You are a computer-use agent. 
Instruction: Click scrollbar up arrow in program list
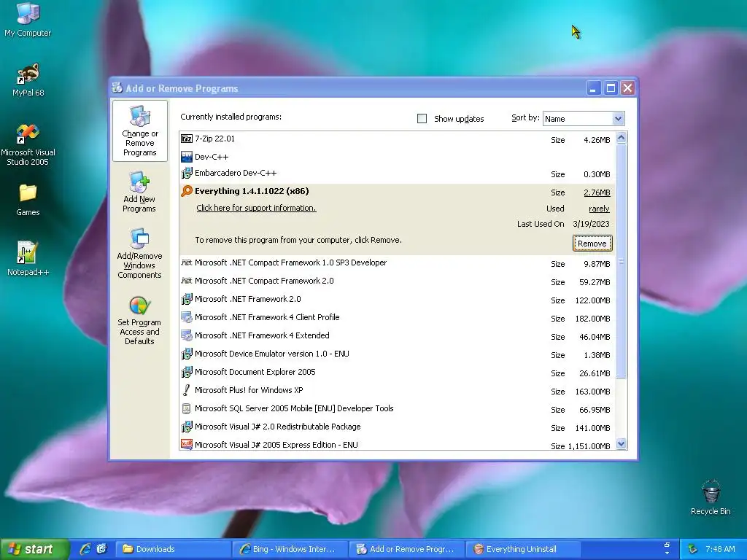621,138
